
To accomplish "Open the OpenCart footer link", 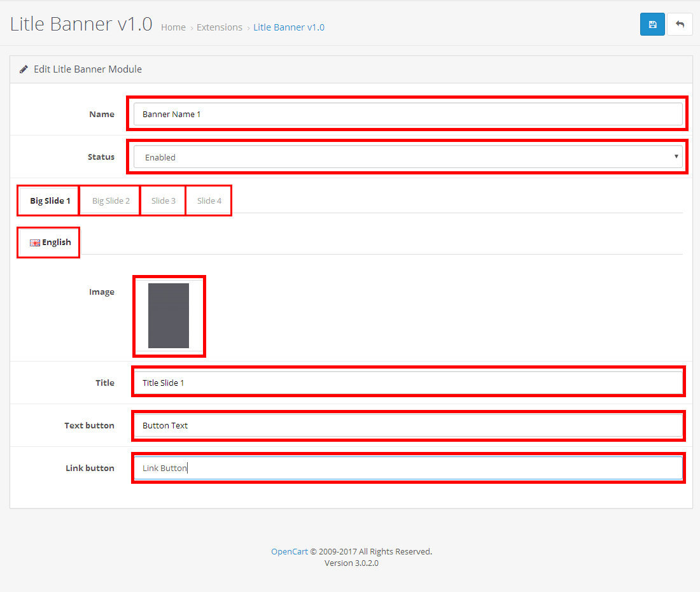I will coord(290,552).
